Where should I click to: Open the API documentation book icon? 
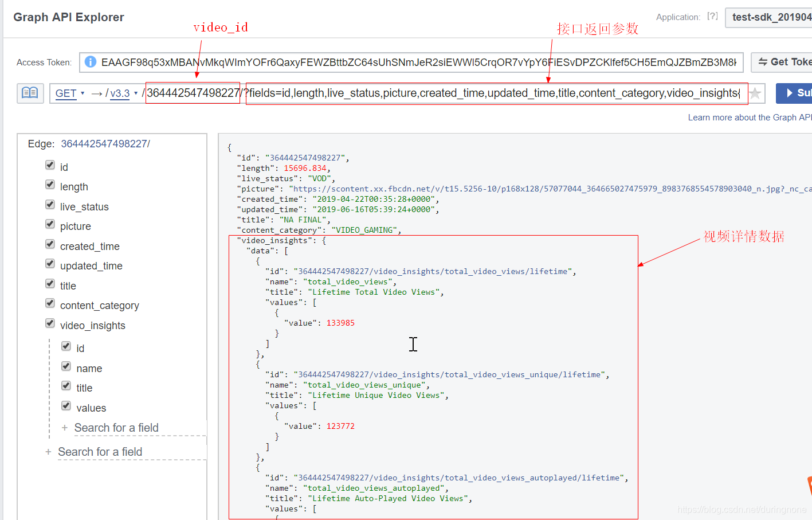click(30, 93)
